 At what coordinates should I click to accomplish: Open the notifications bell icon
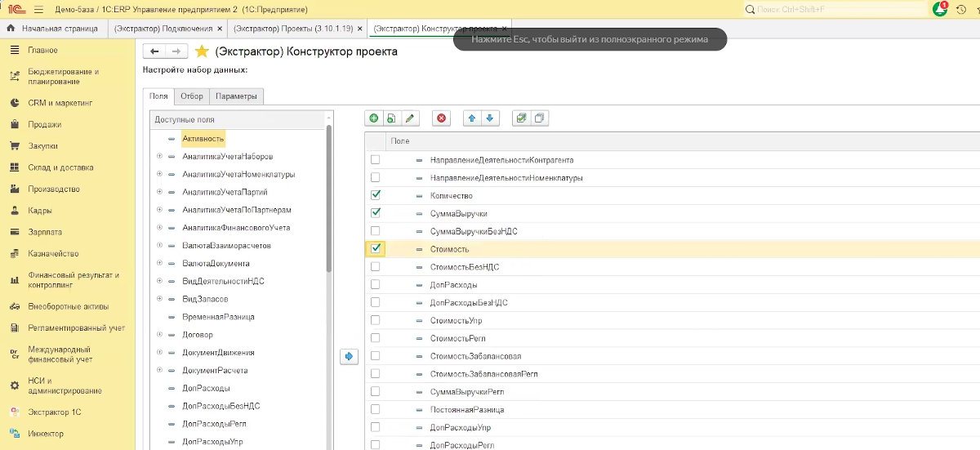[x=940, y=9]
